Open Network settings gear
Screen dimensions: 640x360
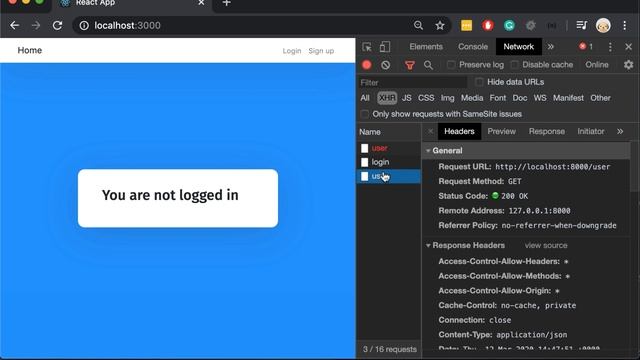pos(629,64)
